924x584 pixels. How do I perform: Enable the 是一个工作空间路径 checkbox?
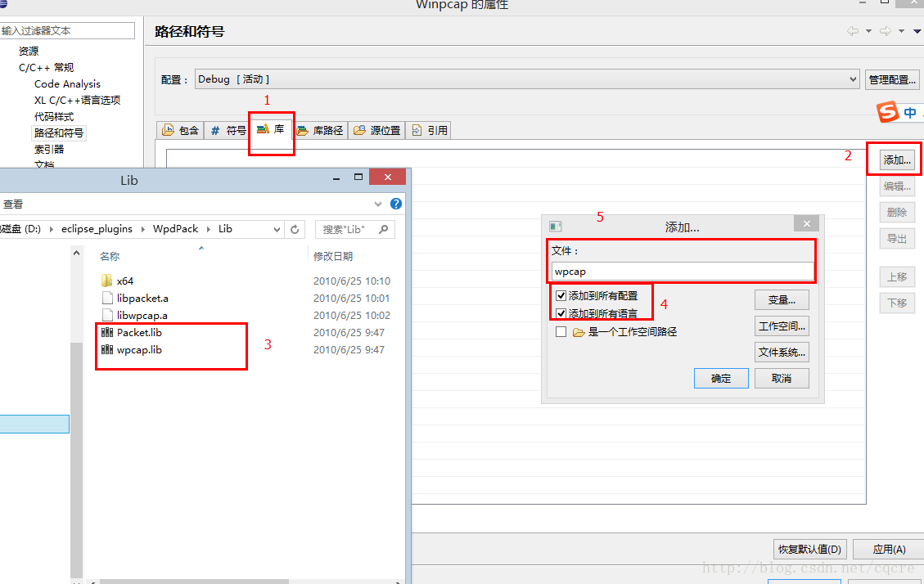pyautogui.click(x=561, y=332)
